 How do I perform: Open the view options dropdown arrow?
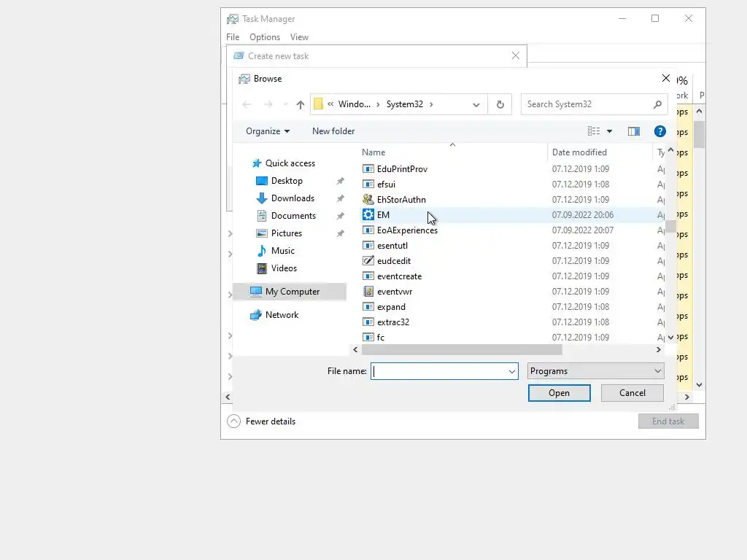click(x=609, y=131)
